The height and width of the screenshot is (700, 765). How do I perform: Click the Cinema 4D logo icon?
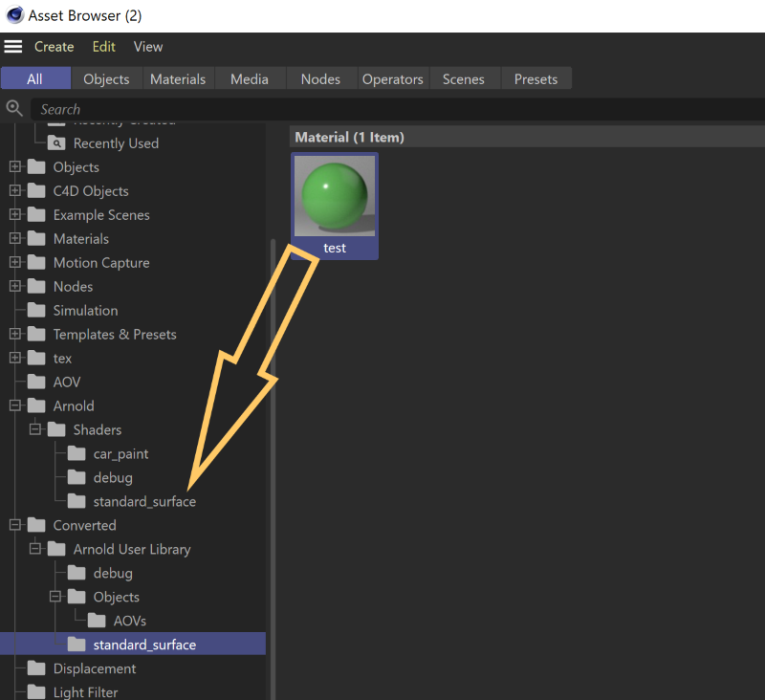(x=14, y=15)
